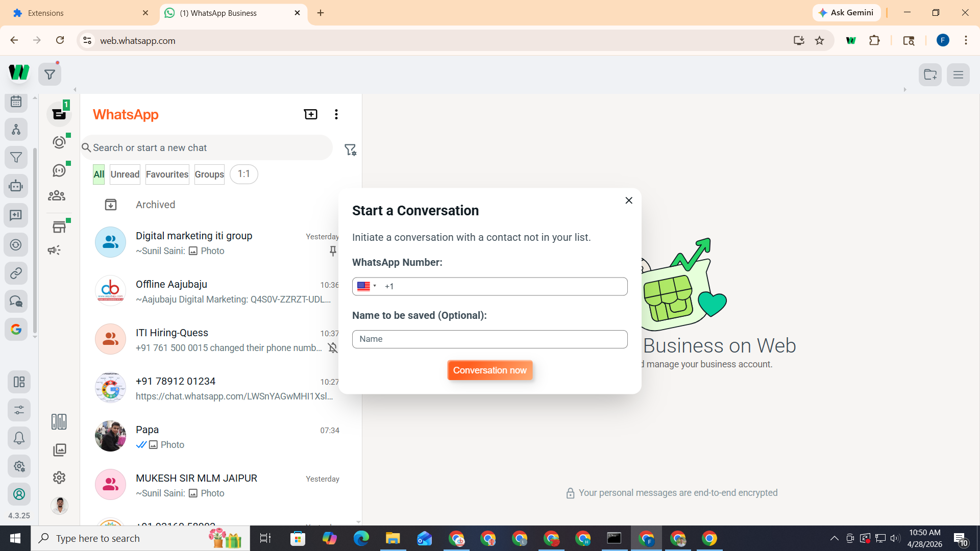Select the Groups filter tab
The image size is (980, 551).
(x=209, y=174)
